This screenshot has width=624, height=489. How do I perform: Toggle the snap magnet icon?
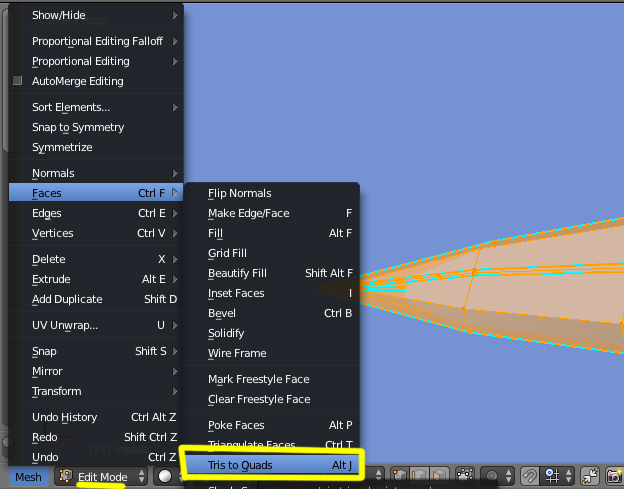pos(530,476)
